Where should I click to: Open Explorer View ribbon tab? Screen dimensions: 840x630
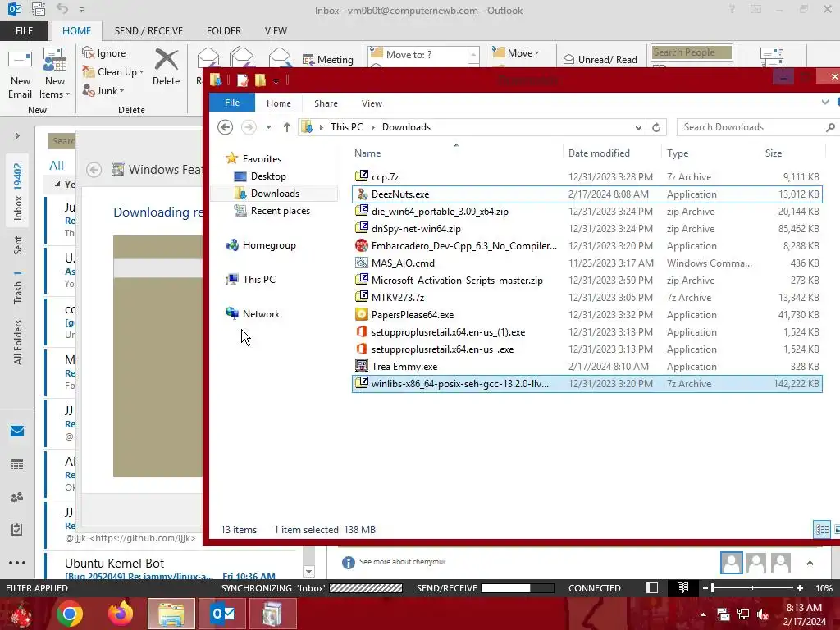(x=372, y=103)
